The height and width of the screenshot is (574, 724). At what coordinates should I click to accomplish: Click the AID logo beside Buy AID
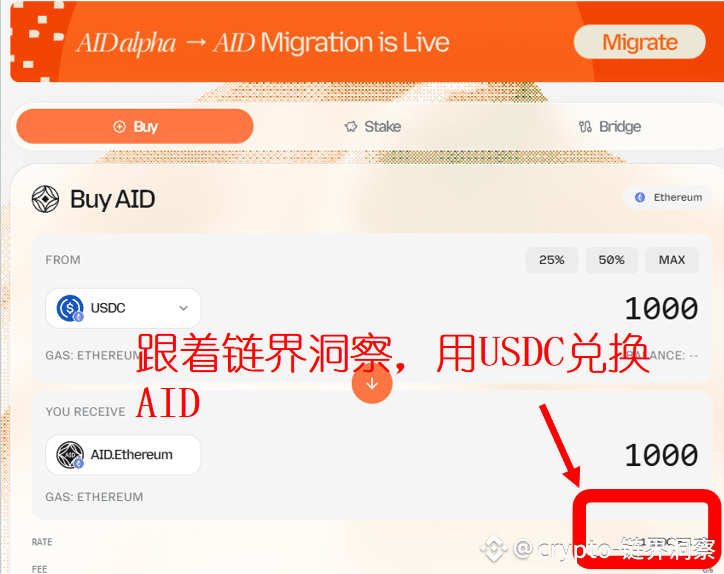45,199
